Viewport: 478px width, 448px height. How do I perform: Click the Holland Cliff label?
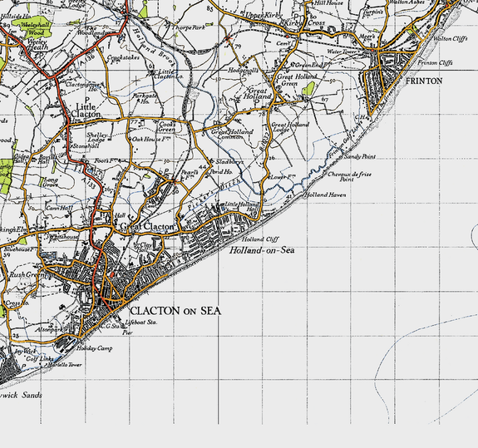260,239
